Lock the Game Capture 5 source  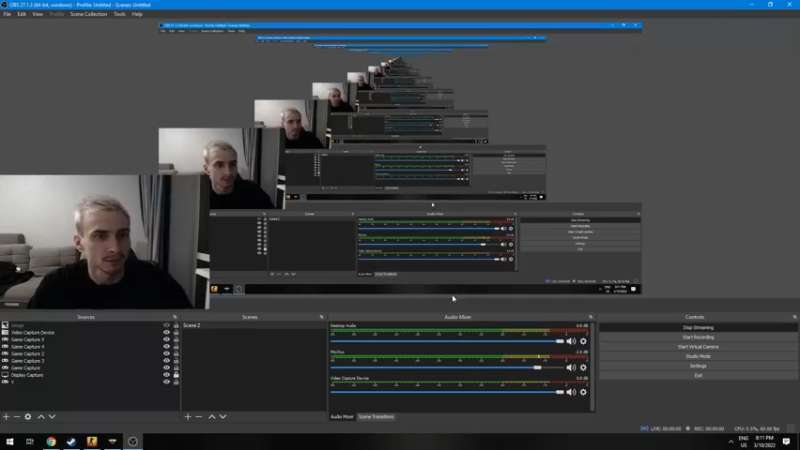tap(176, 339)
